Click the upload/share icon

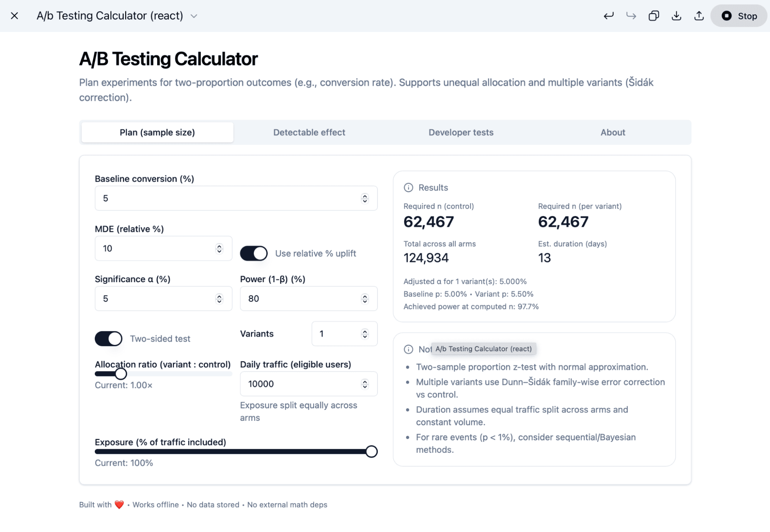point(698,16)
